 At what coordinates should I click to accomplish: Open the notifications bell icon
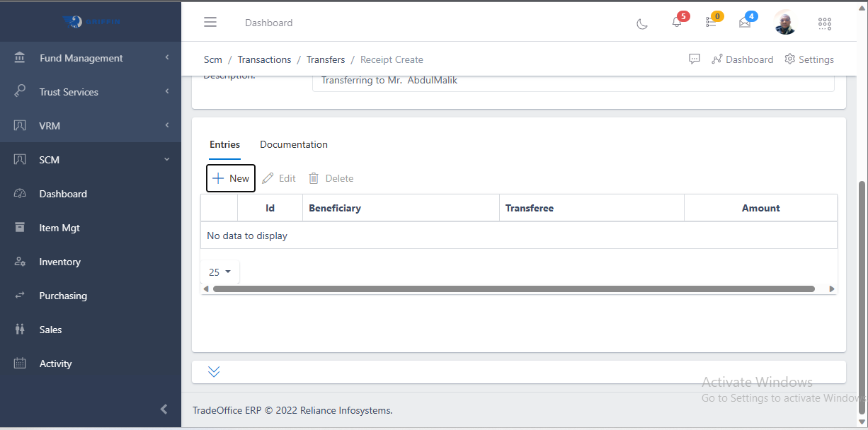[675, 23]
